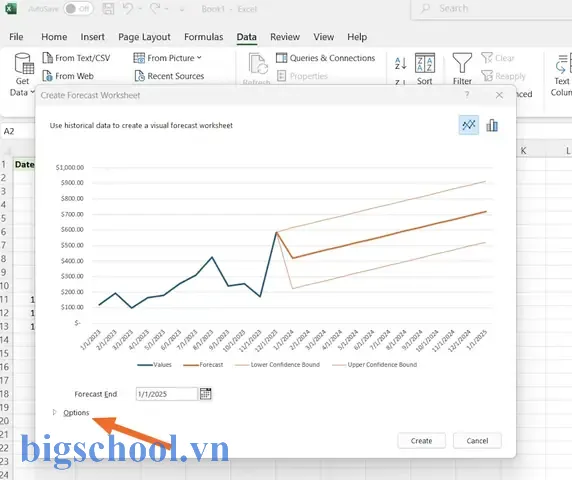Toggle the AutoSave switch
This screenshot has height=480, width=572.
(x=78, y=9)
